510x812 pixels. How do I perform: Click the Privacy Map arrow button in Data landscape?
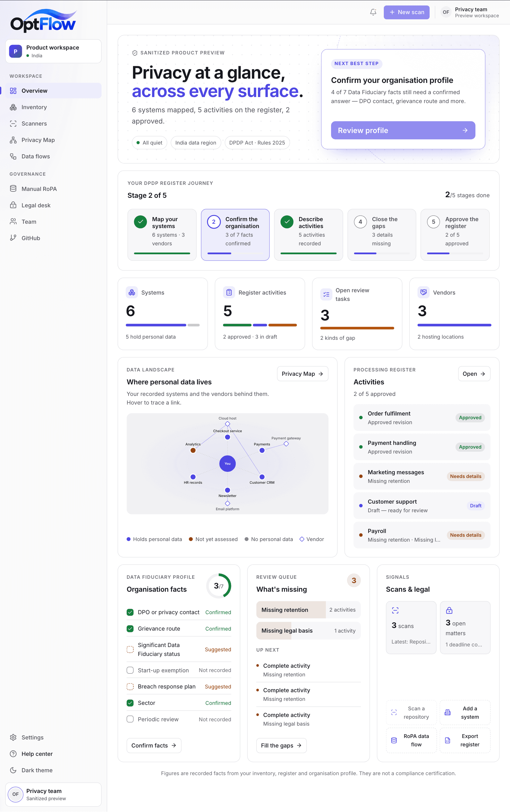(303, 374)
